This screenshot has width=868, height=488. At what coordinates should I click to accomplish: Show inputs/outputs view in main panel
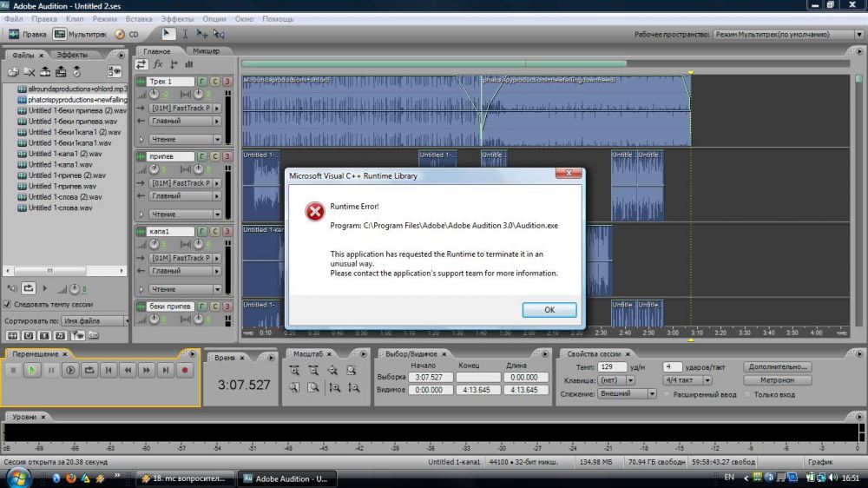141,64
